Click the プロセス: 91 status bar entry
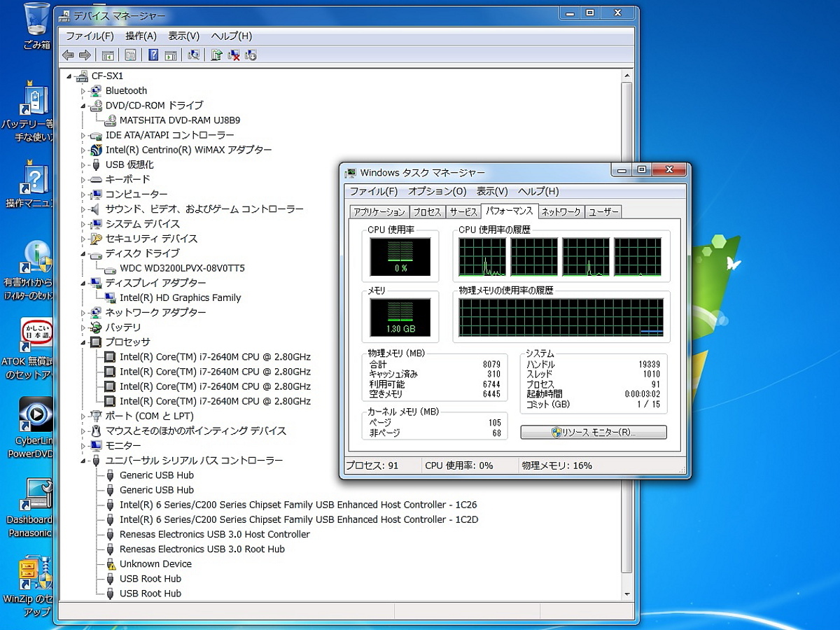 pyautogui.click(x=373, y=465)
